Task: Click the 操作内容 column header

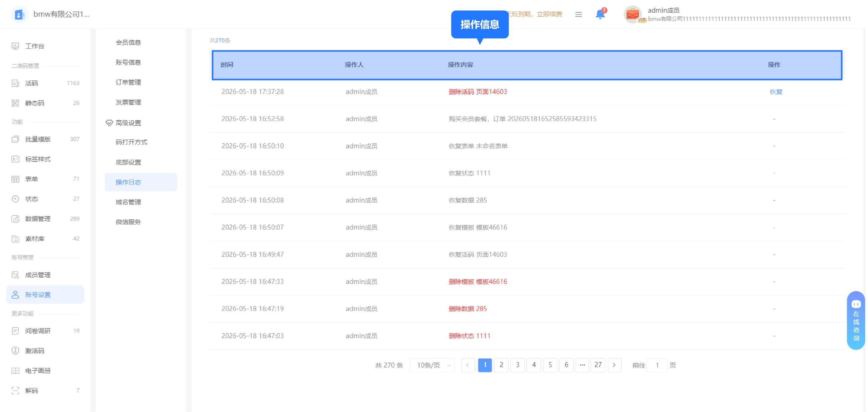Action: tap(460, 65)
